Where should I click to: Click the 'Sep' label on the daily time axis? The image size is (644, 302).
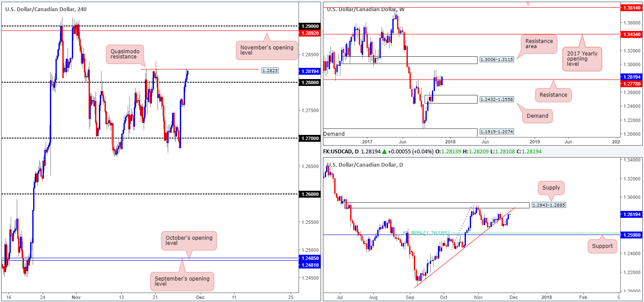tap(410, 297)
